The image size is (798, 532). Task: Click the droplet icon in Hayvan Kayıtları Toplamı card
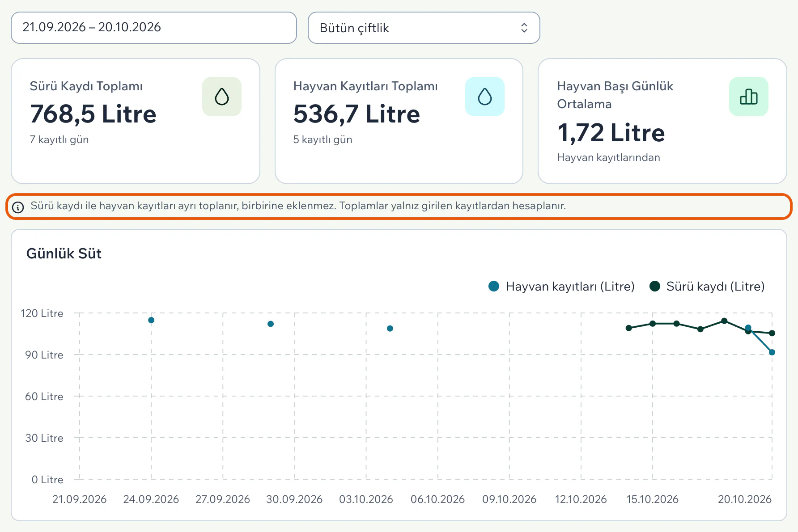click(485, 97)
